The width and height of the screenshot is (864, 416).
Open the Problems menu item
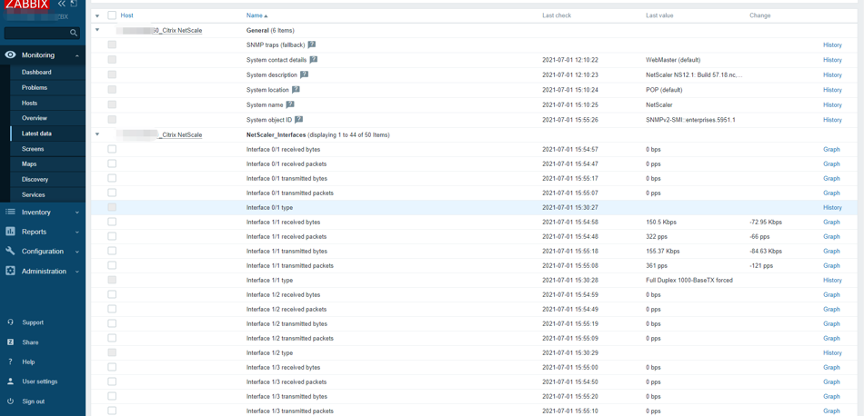tap(34, 88)
